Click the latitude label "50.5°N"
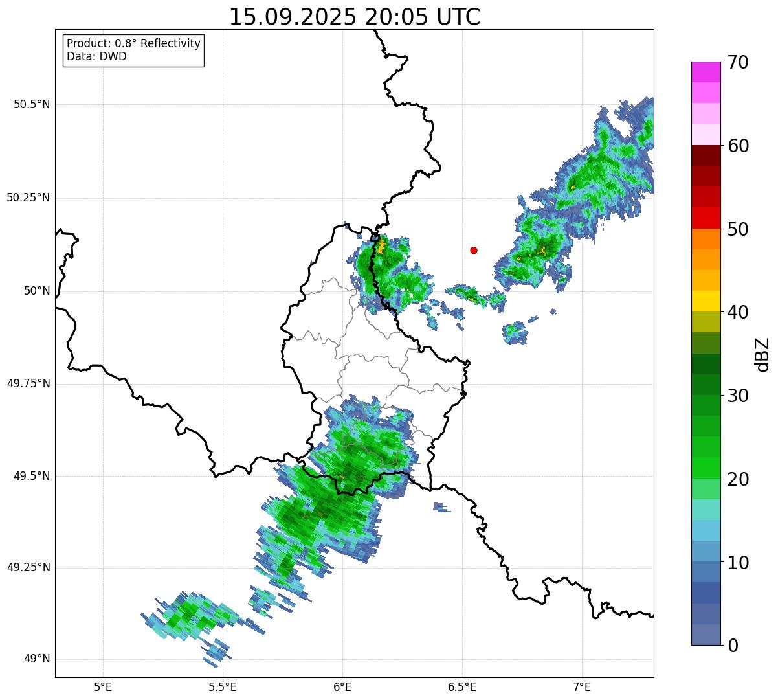The image size is (778, 700). tap(32, 104)
